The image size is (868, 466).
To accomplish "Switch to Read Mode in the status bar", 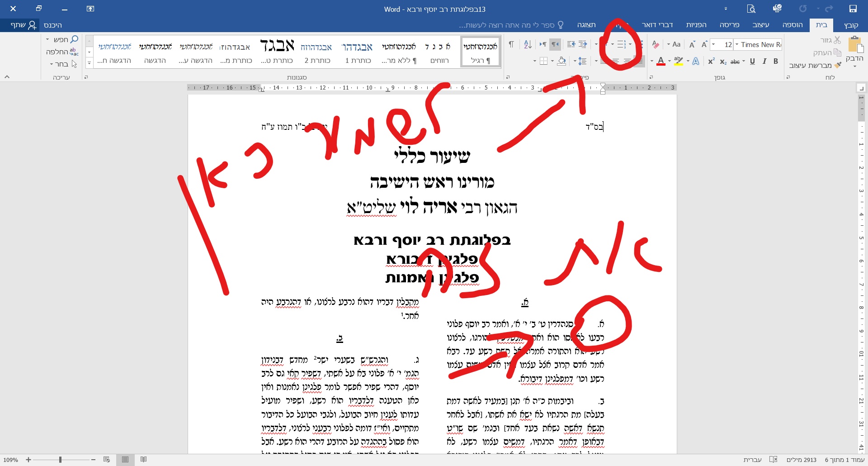I will (143, 460).
